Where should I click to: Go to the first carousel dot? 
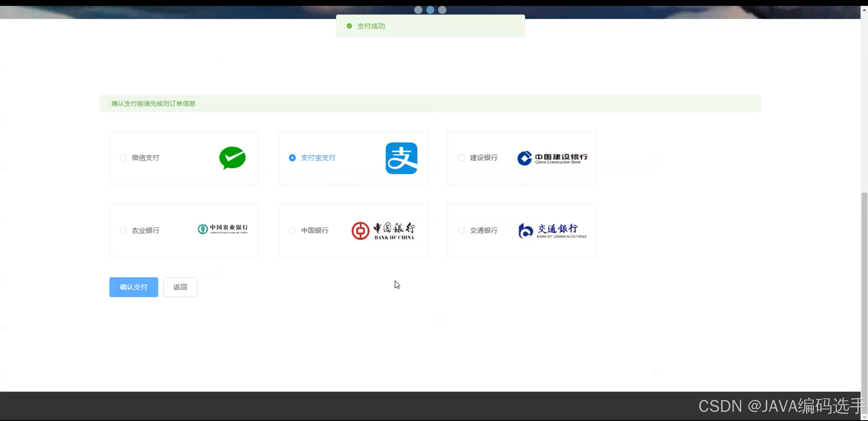pyautogui.click(x=418, y=10)
